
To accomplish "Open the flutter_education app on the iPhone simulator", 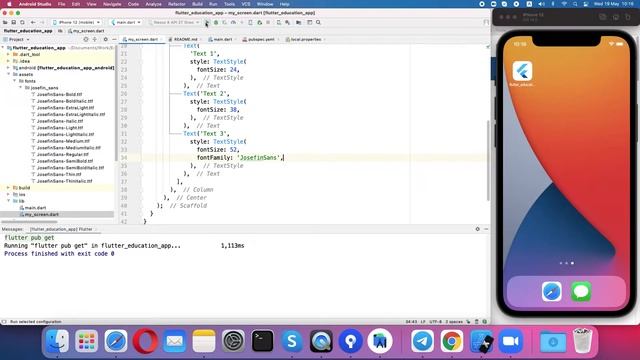I will (522, 71).
